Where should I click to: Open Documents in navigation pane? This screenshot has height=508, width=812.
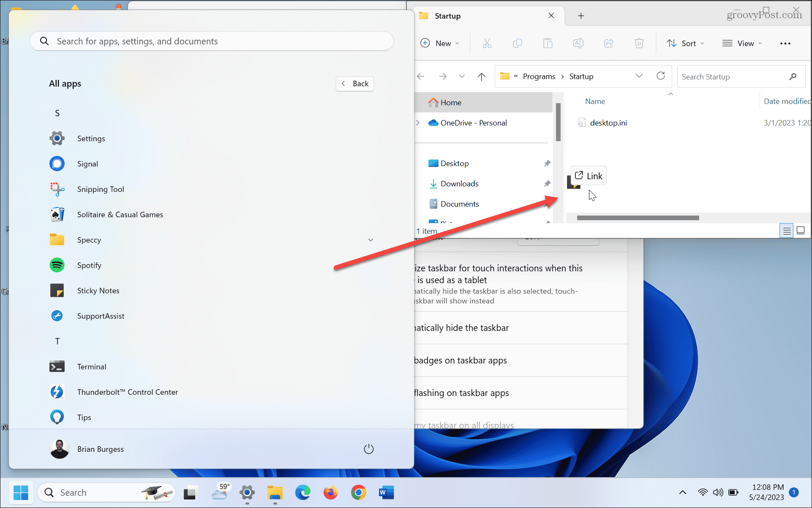pos(460,204)
